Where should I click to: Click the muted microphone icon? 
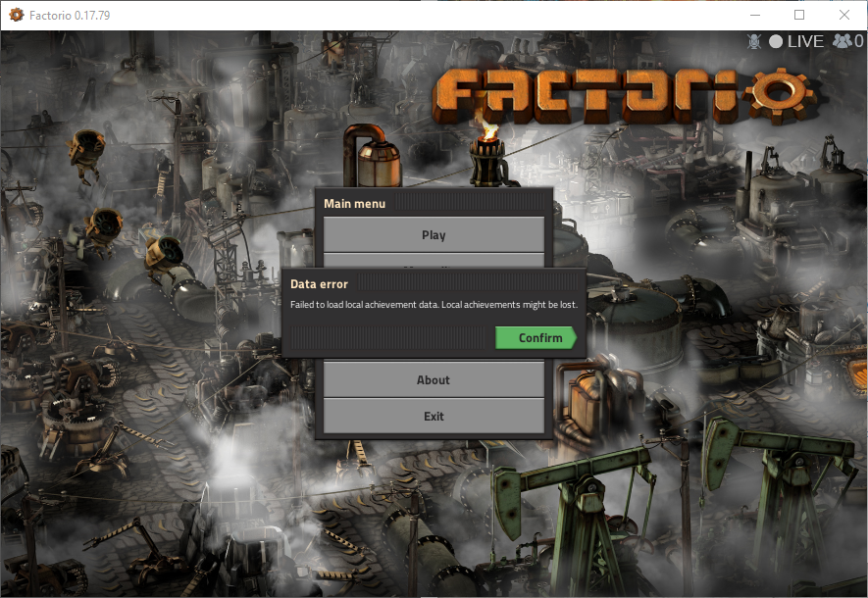click(x=754, y=41)
